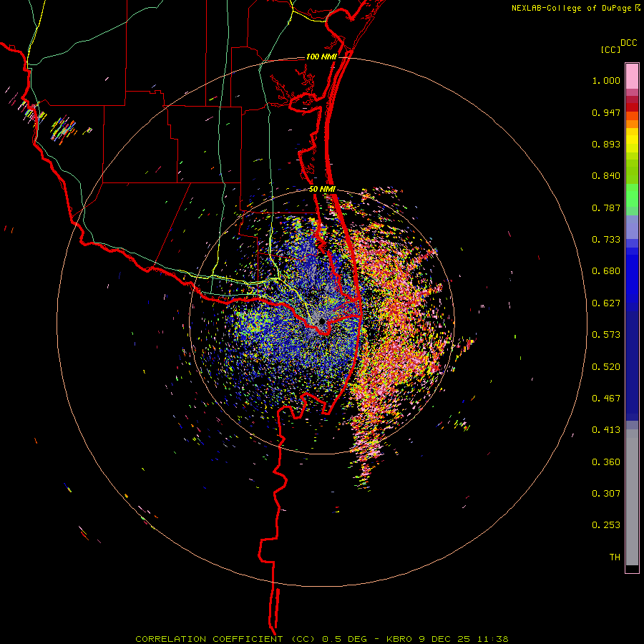The height and width of the screenshot is (644, 644).
Task: Click the 0.733 legend value
Action: coord(606,240)
